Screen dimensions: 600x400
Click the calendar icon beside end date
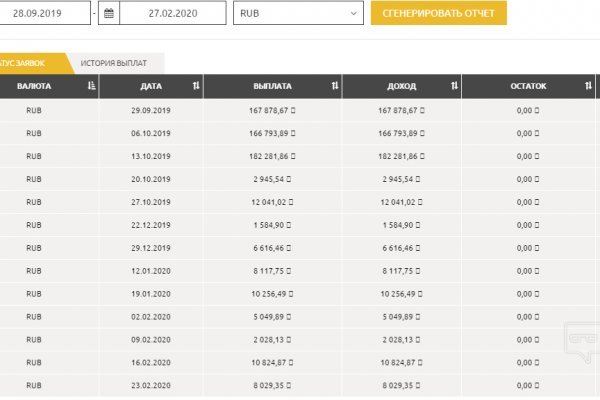(x=109, y=13)
